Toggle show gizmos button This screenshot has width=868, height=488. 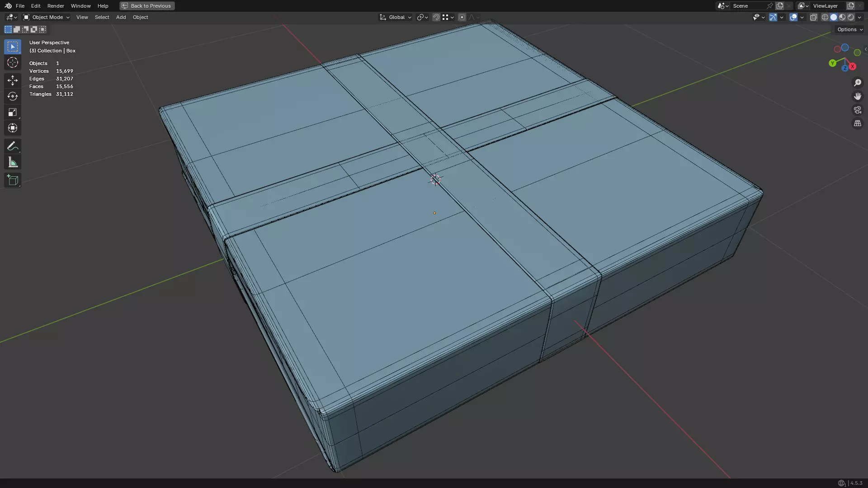(x=773, y=17)
